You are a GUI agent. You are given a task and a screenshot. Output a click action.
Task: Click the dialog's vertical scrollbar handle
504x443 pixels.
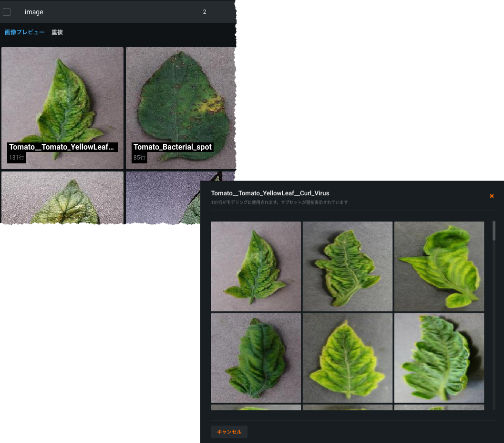click(494, 231)
